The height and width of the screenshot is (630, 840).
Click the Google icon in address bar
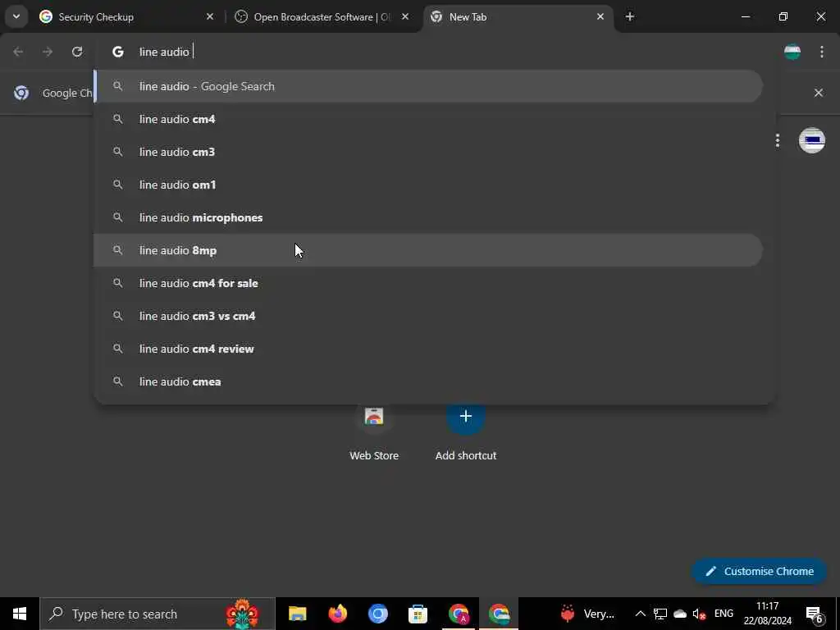click(118, 52)
